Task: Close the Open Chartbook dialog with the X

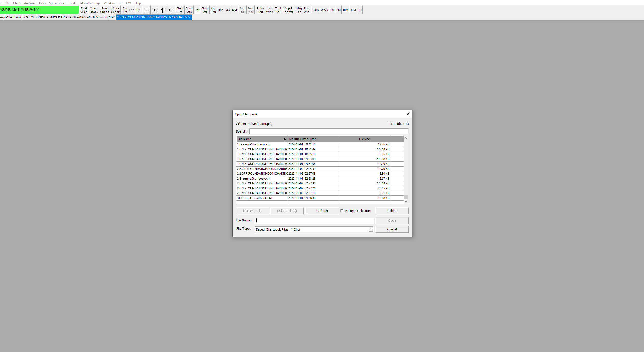Action: [408, 114]
